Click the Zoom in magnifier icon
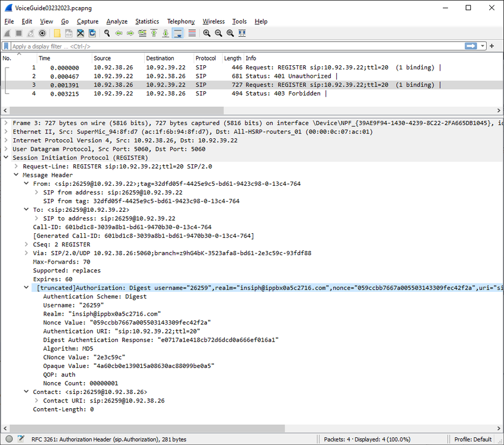The width and height of the screenshot is (504, 445). point(207,33)
